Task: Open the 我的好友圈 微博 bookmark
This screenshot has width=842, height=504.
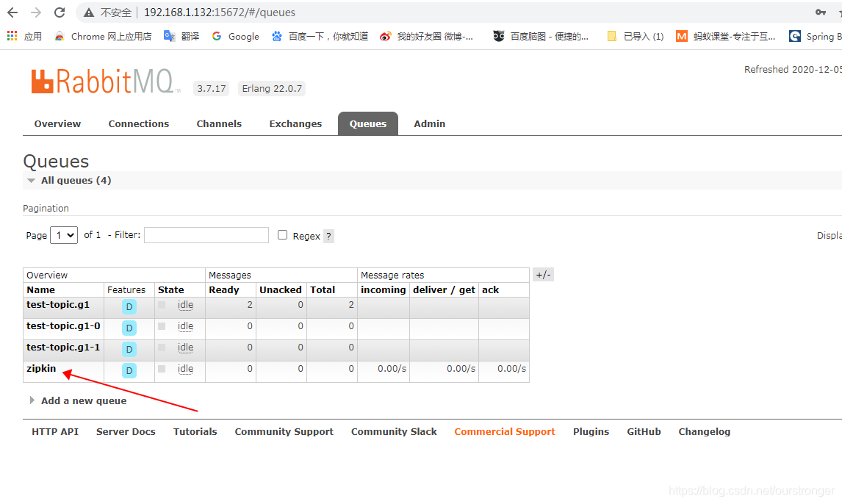Action: (x=426, y=36)
